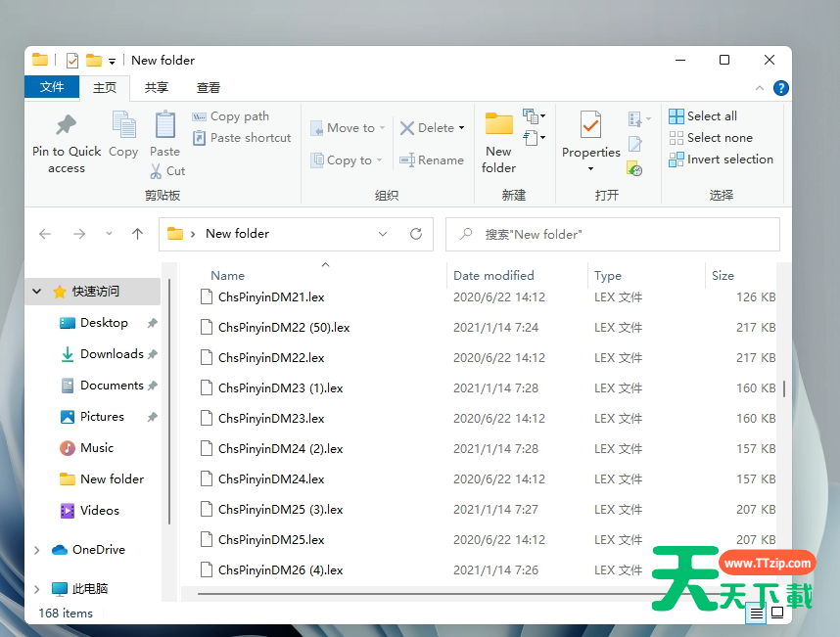
Task: Open the 文件 menu tab
Action: [x=52, y=87]
